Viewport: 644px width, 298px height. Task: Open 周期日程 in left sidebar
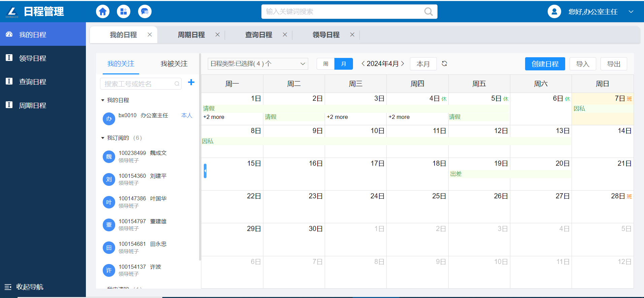[43, 105]
